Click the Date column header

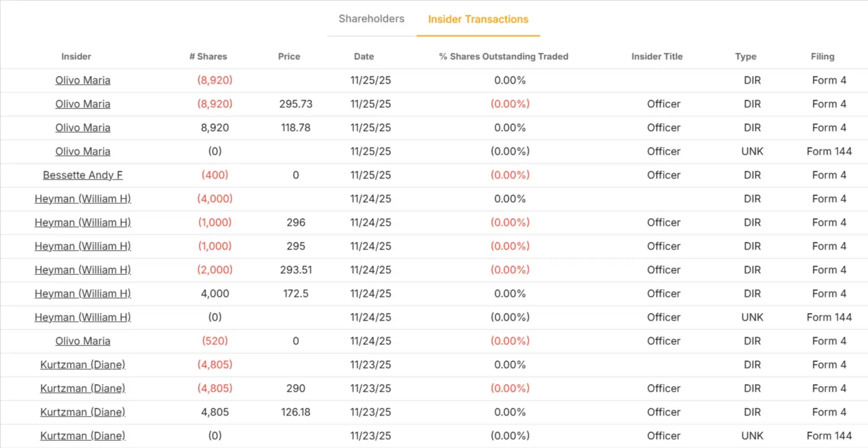pos(364,57)
